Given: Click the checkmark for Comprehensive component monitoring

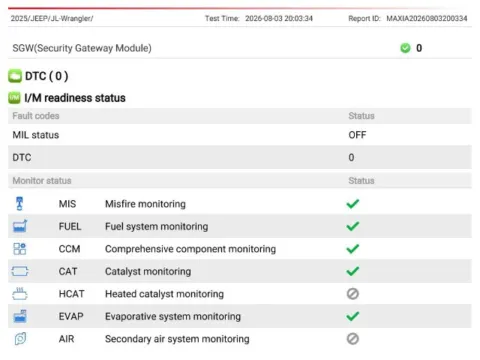Looking at the screenshot, I should pos(352,249).
